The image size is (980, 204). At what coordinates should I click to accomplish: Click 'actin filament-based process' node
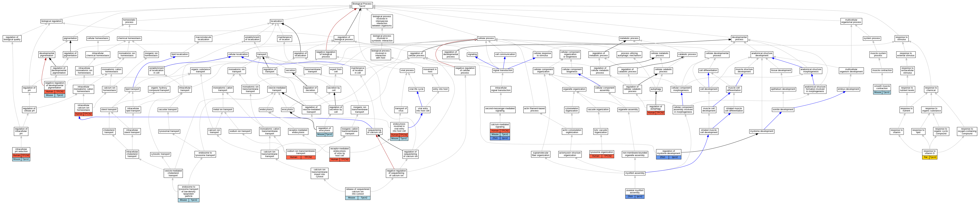534,110
